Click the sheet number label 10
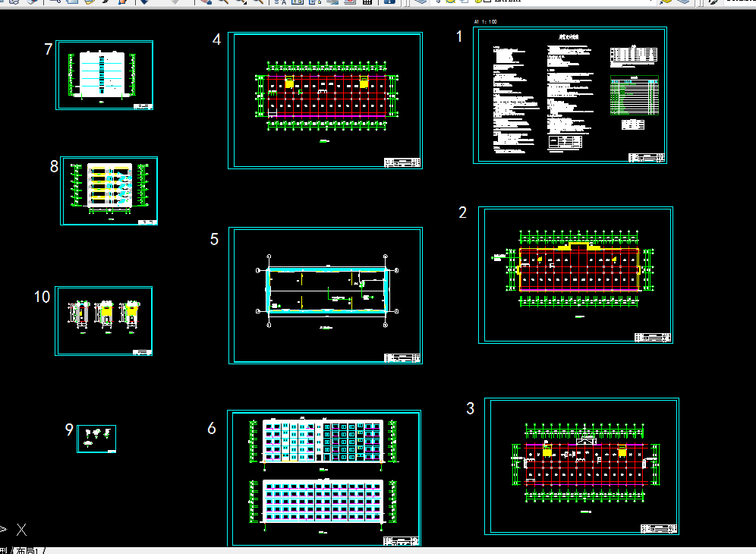The height and width of the screenshot is (554, 756). 42,297
